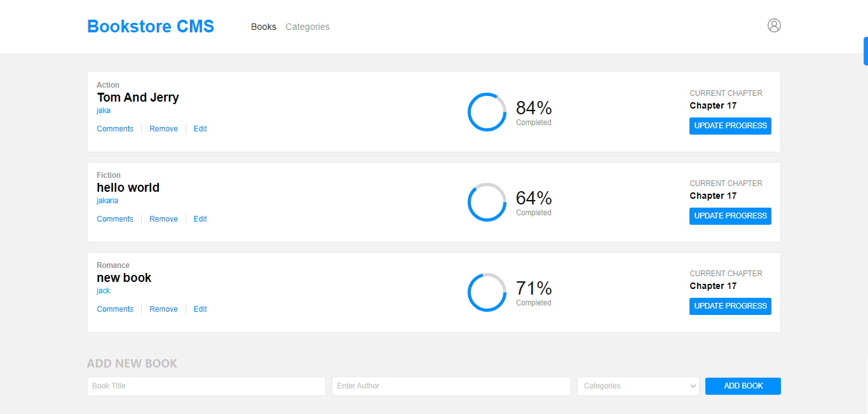Click the Bookstore CMS logo title
The height and width of the screenshot is (414, 868).
[151, 27]
